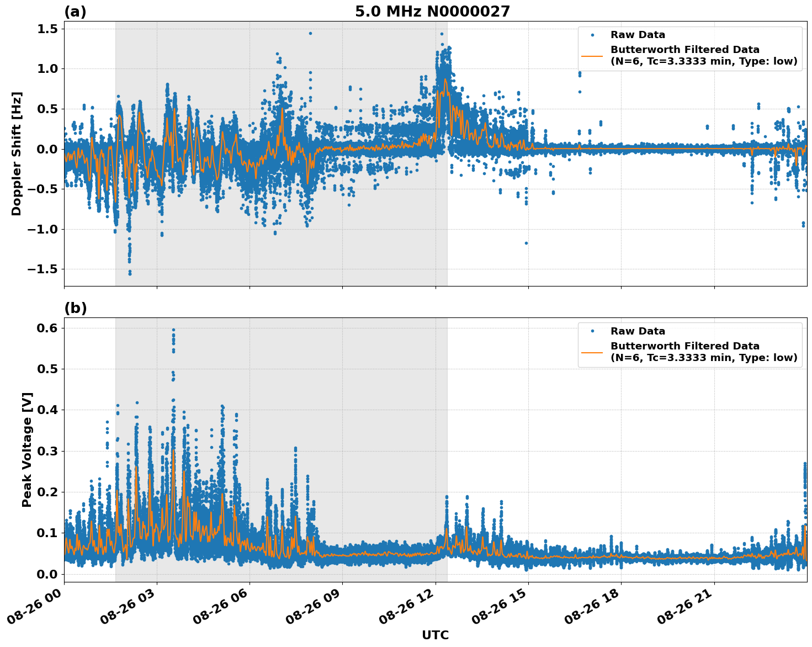Select the "0.1" Peak Voltage tick
Viewport: 812px width, 647px height.
(47, 533)
